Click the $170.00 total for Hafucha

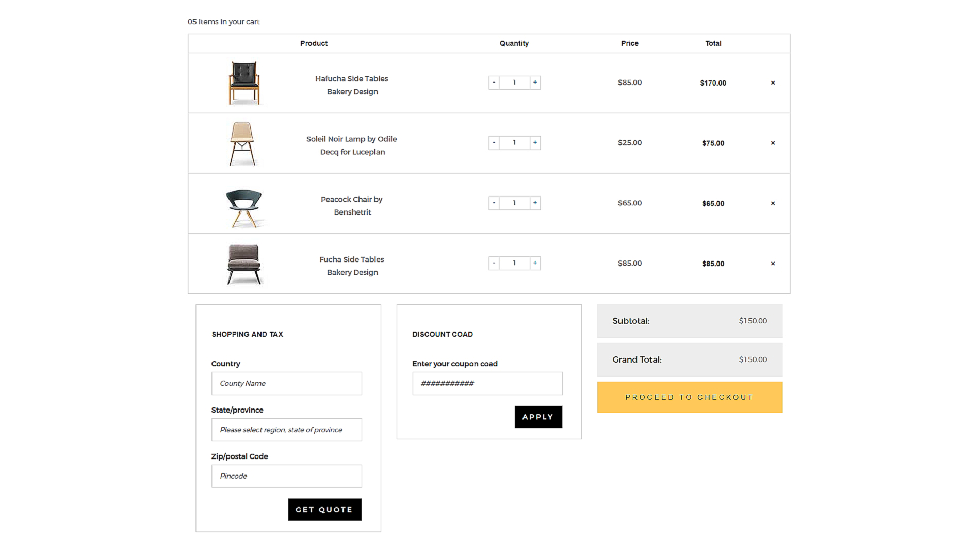coord(713,83)
